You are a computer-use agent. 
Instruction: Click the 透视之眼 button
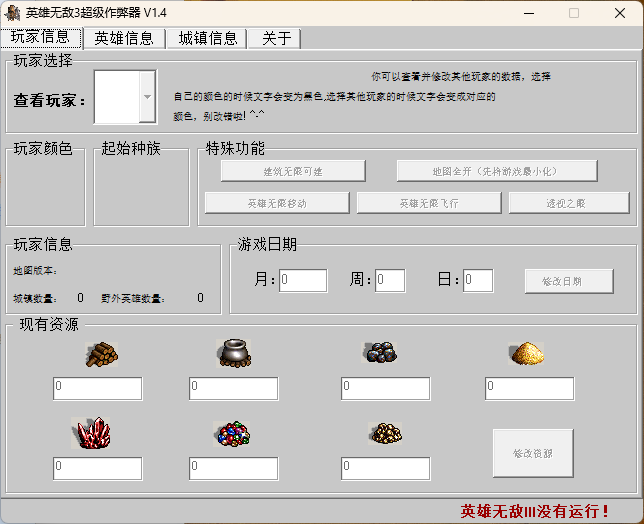tap(569, 203)
